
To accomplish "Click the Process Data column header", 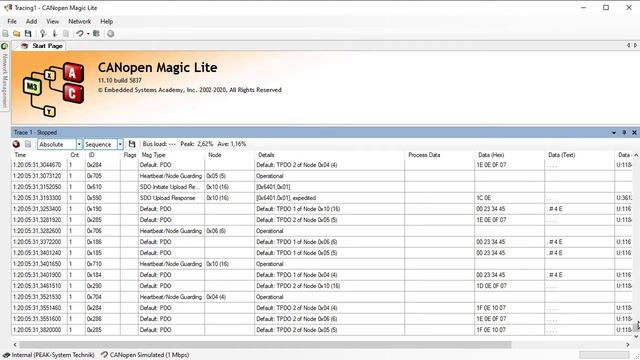I will click(439, 155).
